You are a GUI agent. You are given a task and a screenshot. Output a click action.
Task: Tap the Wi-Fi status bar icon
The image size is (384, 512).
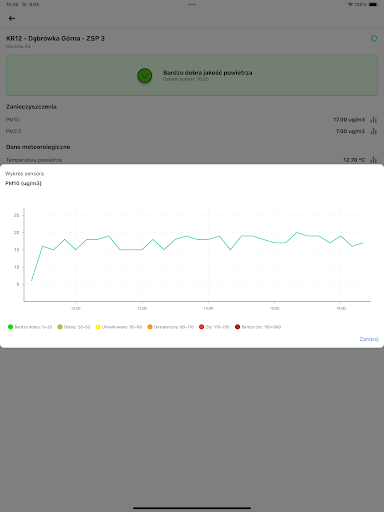350,4
